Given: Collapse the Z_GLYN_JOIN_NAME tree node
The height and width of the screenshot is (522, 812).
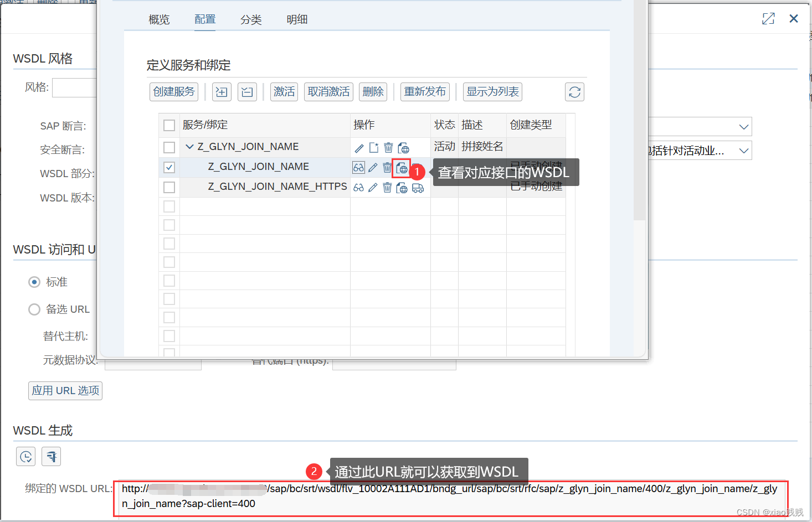Looking at the screenshot, I should (189, 147).
